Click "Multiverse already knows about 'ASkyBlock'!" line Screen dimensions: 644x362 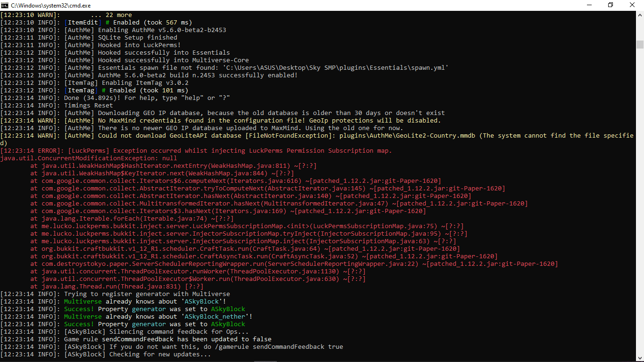click(x=113, y=302)
